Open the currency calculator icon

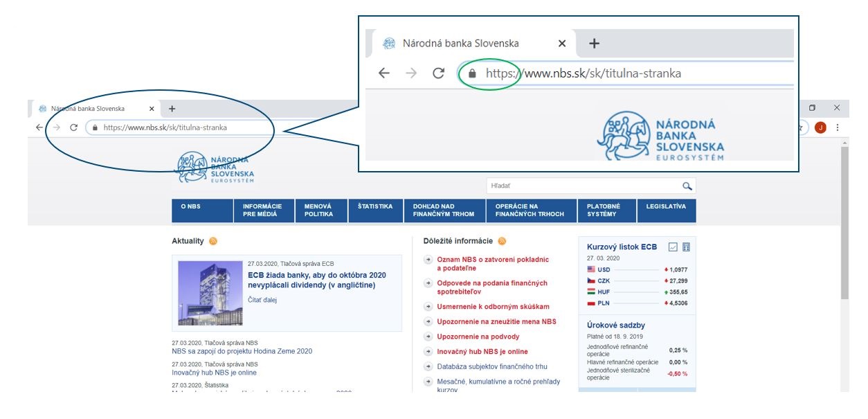[x=687, y=247]
